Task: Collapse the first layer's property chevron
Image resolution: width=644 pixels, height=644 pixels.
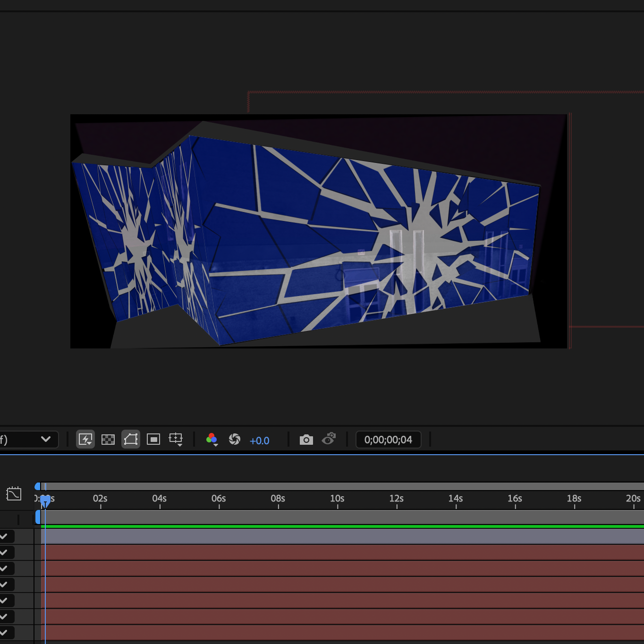Action: click(x=5, y=536)
